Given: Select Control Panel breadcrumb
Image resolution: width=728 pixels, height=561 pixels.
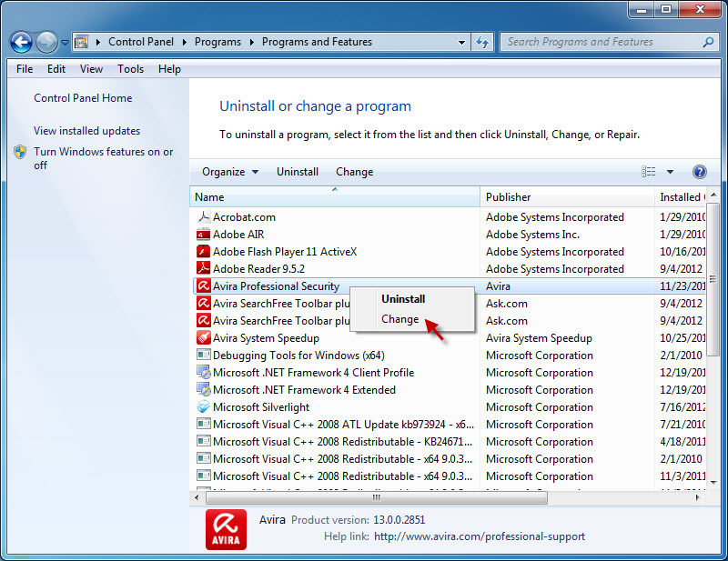Looking at the screenshot, I should coord(141,42).
